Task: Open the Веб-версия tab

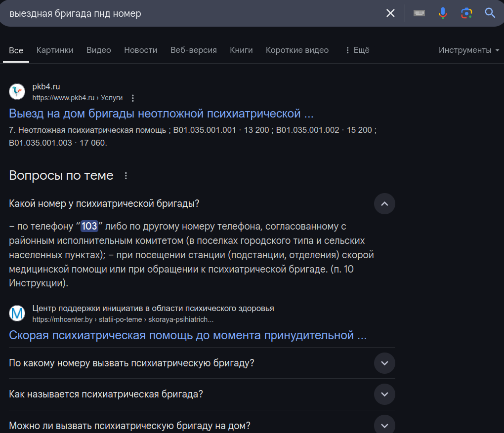Action: coord(194,50)
